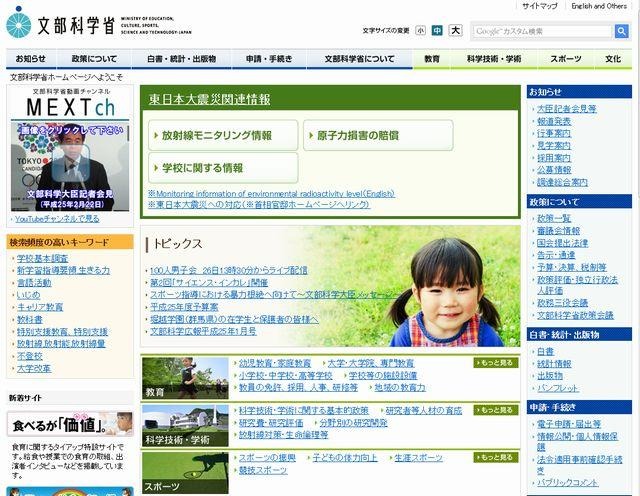Set font size to large (大)
This screenshot has height=496, width=640.
point(456,30)
